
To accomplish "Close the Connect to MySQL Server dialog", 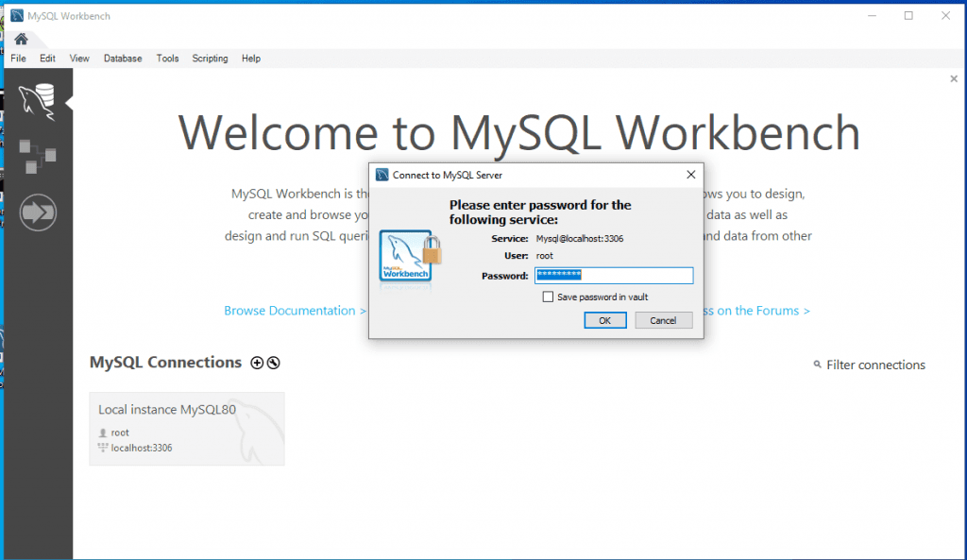I will [691, 175].
